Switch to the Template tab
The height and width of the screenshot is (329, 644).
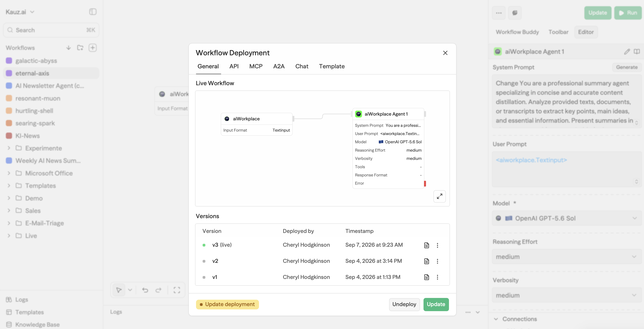331,66
